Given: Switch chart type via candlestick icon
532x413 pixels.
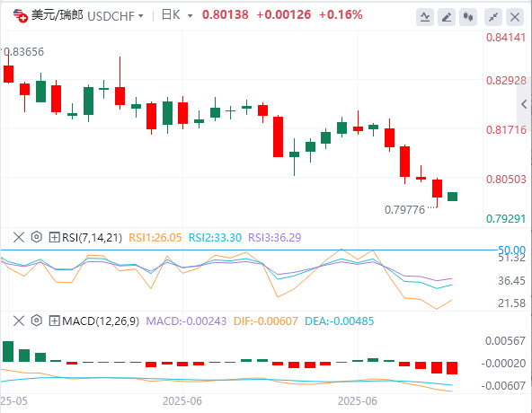Looking at the screenshot, I should (468, 17).
